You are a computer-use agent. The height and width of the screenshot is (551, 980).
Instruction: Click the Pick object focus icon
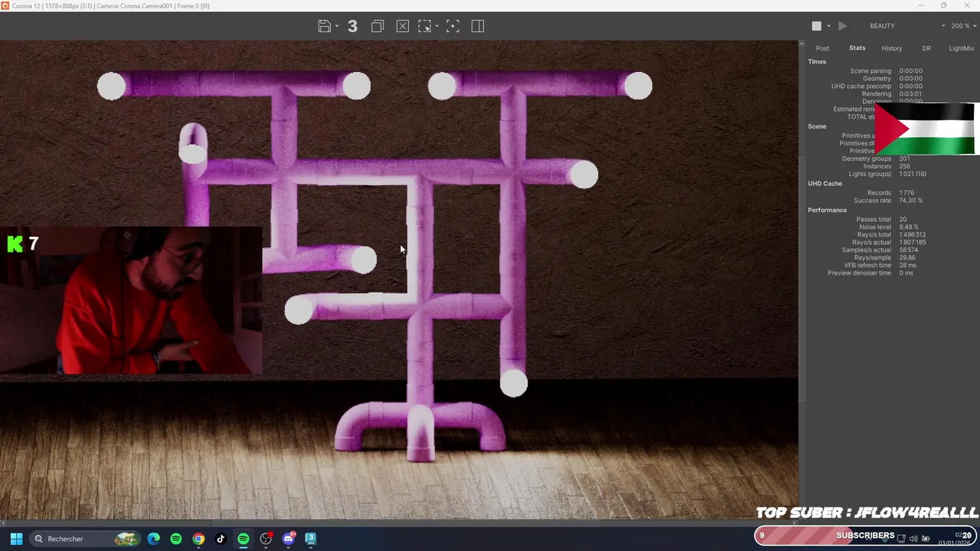click(452, 26)
